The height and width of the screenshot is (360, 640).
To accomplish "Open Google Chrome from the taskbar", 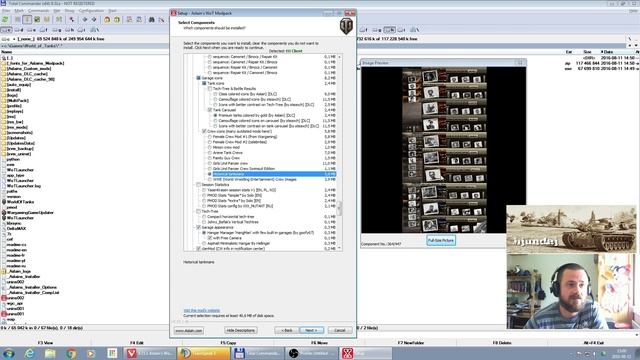I will pos(71,353).
